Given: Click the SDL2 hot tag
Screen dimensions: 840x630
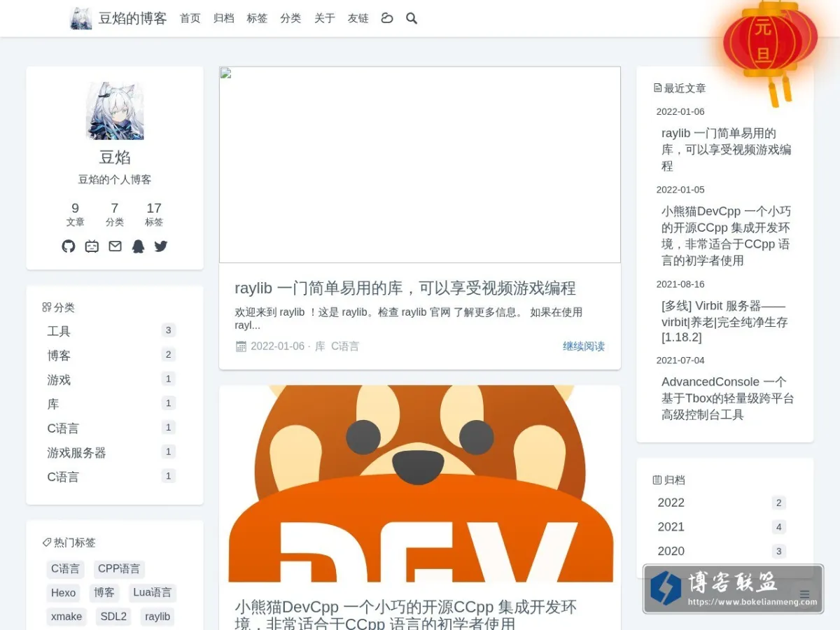Looking at the screenshot, I should 113,617.
